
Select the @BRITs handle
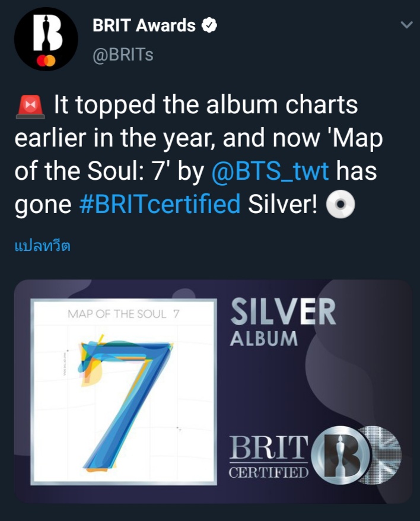[123, 55]
